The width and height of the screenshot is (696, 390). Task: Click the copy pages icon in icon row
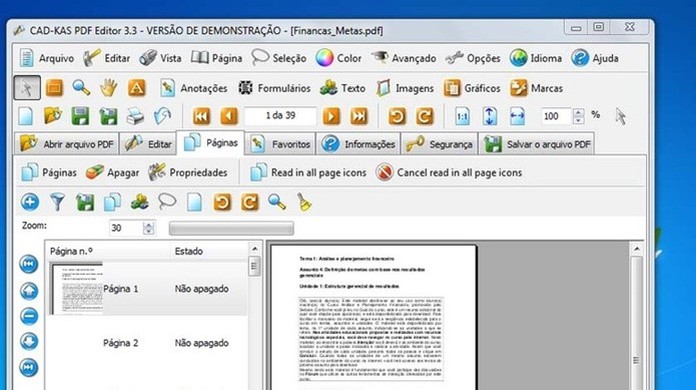click(112, 202)
